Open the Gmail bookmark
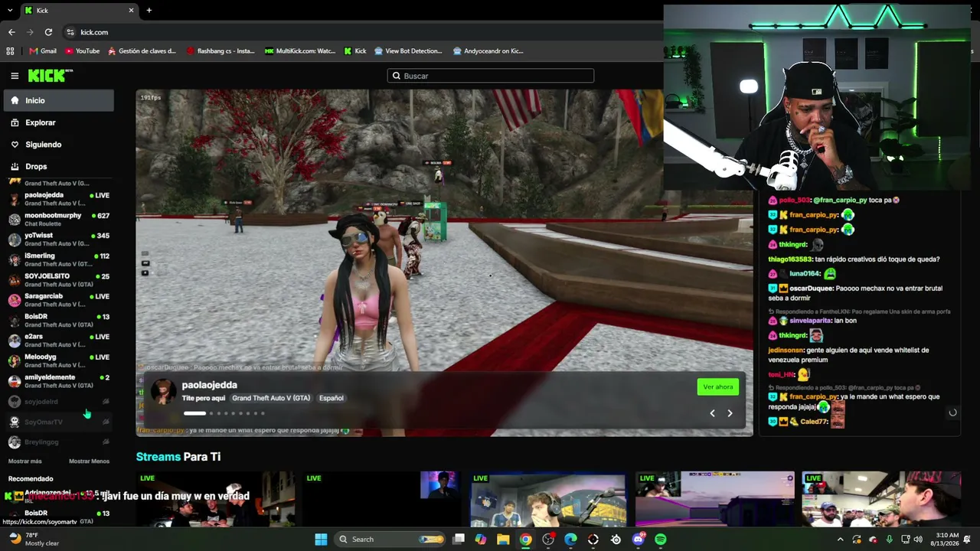Viewport: 980px width, 551px height. [x=43, y=51]
